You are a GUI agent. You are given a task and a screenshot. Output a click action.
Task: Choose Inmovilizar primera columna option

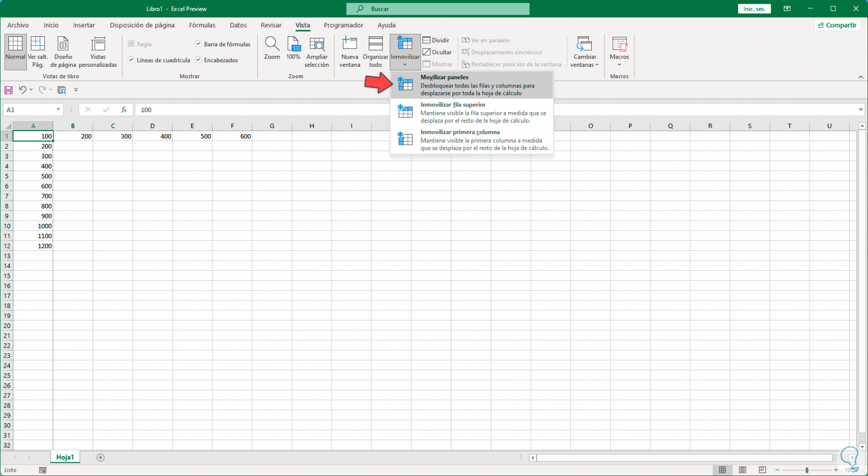pos(472,140)
